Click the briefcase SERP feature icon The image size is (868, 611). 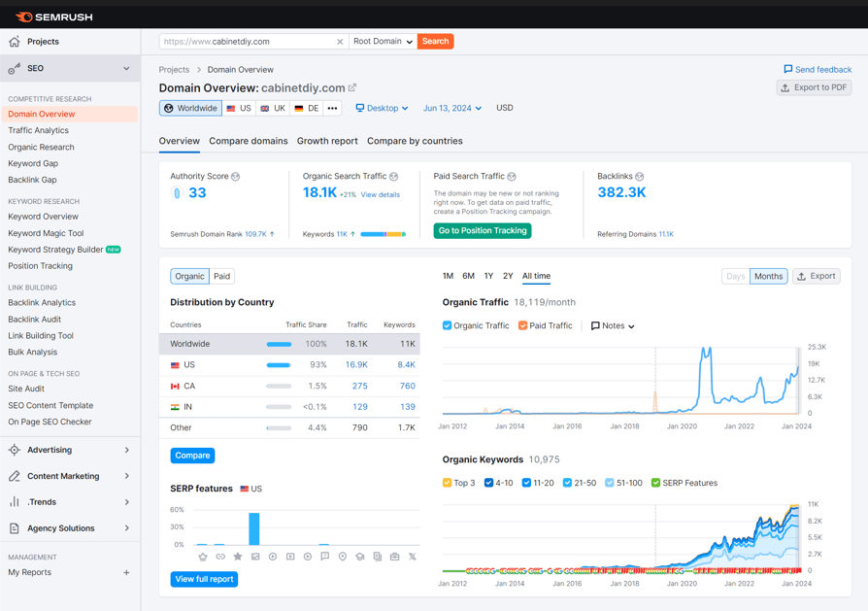pos(395,557)
